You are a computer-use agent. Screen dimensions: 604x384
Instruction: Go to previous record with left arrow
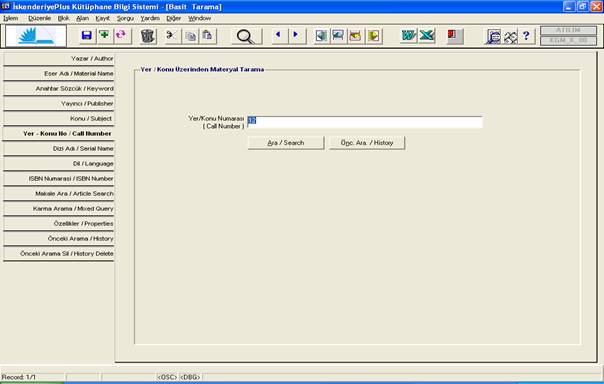coord(279,36)
